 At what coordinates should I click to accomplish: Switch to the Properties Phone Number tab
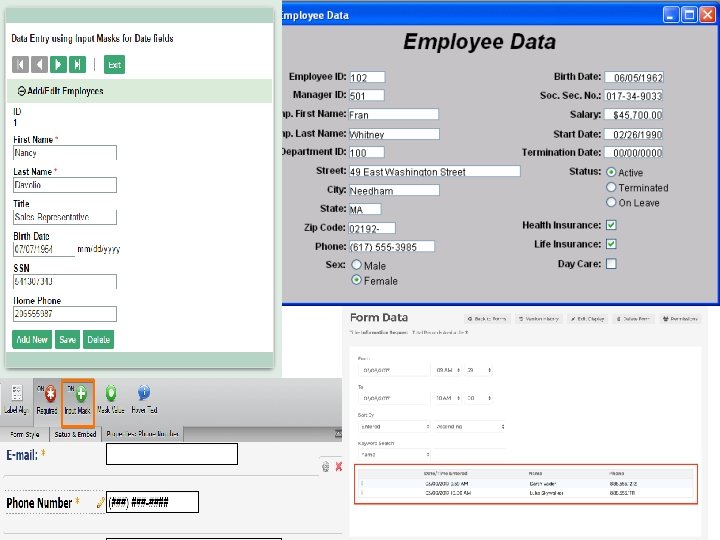[x=142, y=434]
